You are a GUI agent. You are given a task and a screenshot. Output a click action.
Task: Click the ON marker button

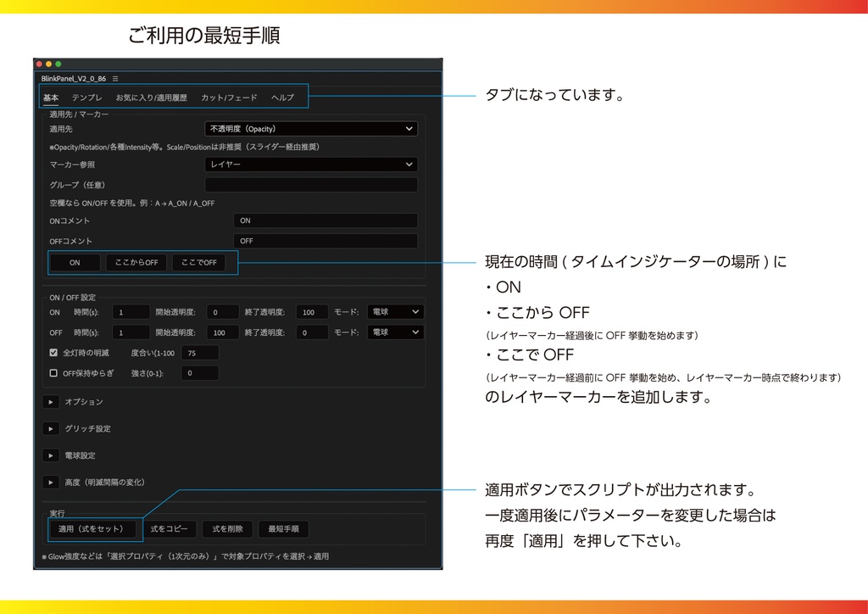point(75,263)
